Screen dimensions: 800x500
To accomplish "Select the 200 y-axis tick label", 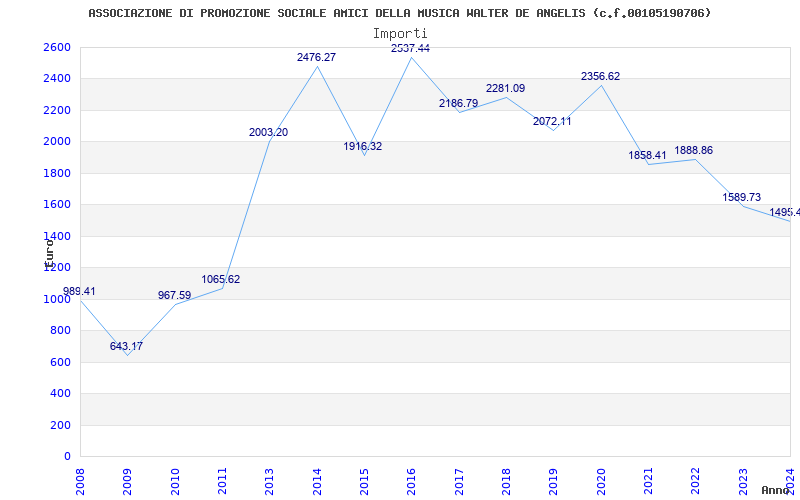I will tap(60, 425).
